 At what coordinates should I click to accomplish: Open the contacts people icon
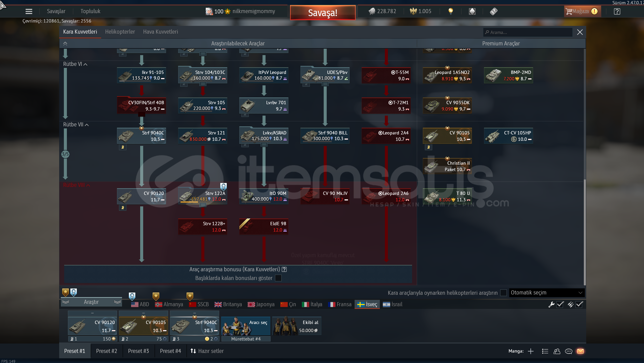point(557,351)
